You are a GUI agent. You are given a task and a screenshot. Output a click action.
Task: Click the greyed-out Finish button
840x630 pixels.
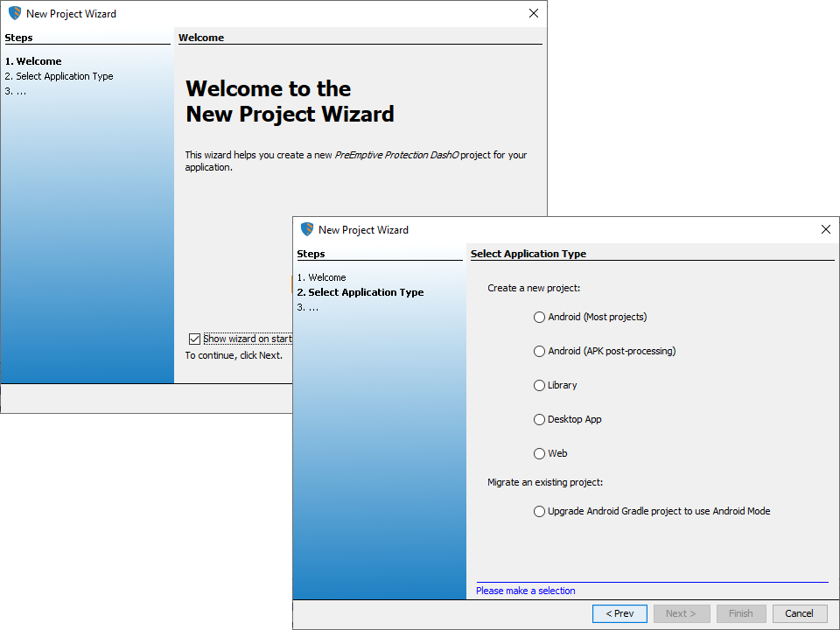tap(741, 613)
